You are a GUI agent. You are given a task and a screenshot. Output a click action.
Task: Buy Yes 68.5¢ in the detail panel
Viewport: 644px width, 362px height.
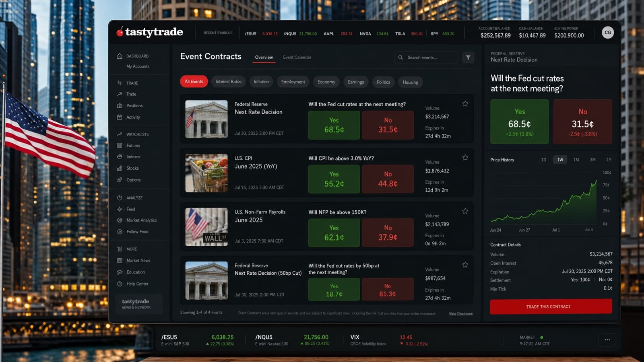pos(520,122)
